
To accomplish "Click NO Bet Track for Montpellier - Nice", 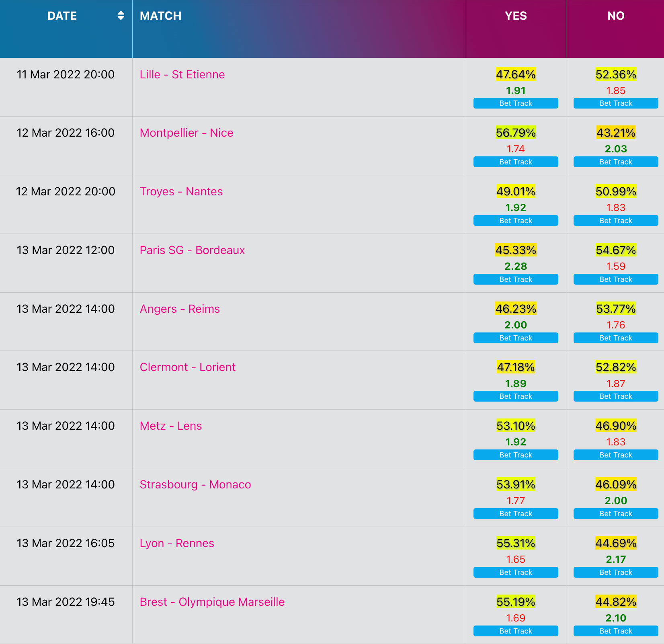I will pos(616,162).
